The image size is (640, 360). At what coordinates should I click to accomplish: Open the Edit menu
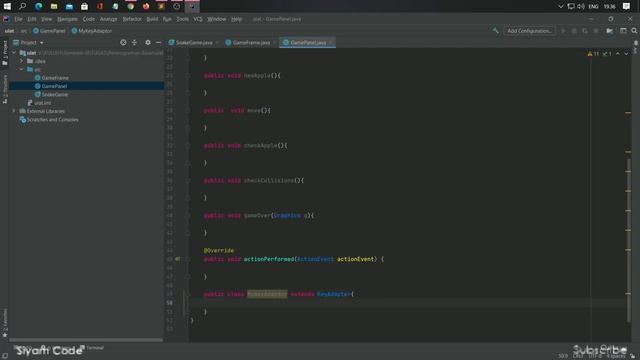pos(32,19)
